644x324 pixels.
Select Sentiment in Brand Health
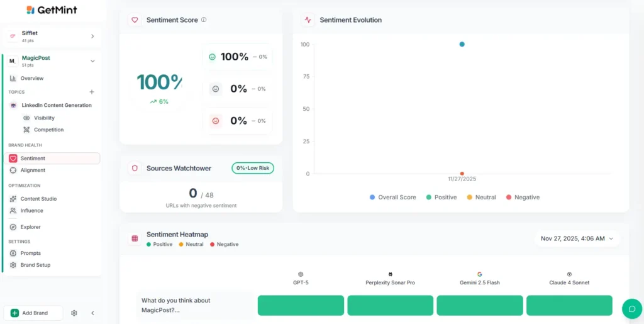pos(52,158)
